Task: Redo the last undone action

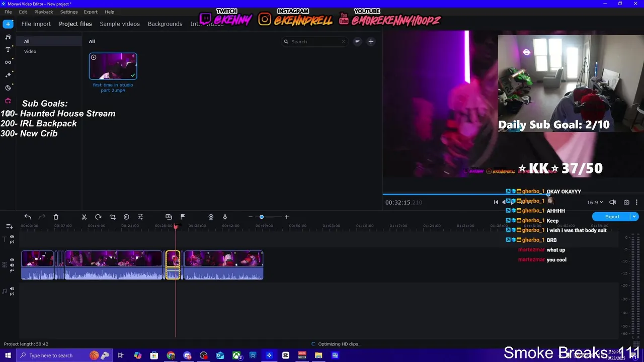Action: tap(42, 217)
